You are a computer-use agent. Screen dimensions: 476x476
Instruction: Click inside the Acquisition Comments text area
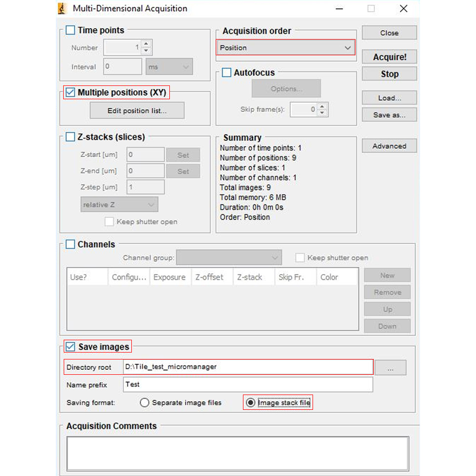pyautogui.click(x=238, y=453)
